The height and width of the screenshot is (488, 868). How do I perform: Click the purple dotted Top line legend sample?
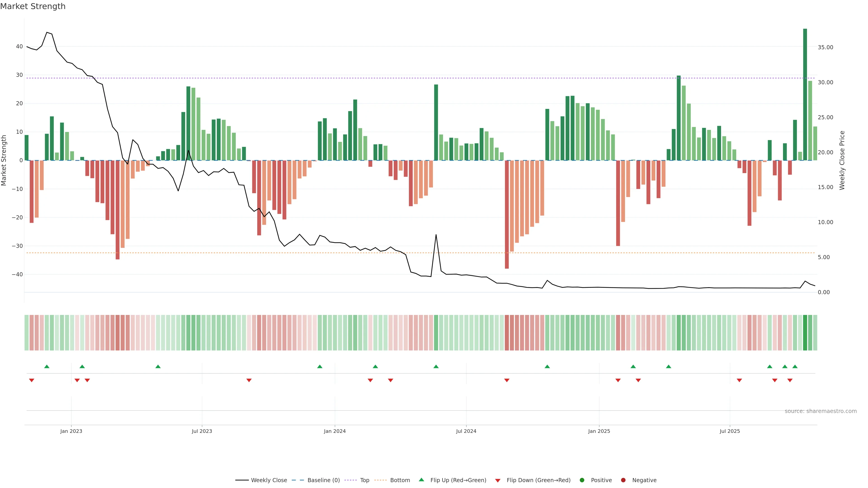point(351,480)
